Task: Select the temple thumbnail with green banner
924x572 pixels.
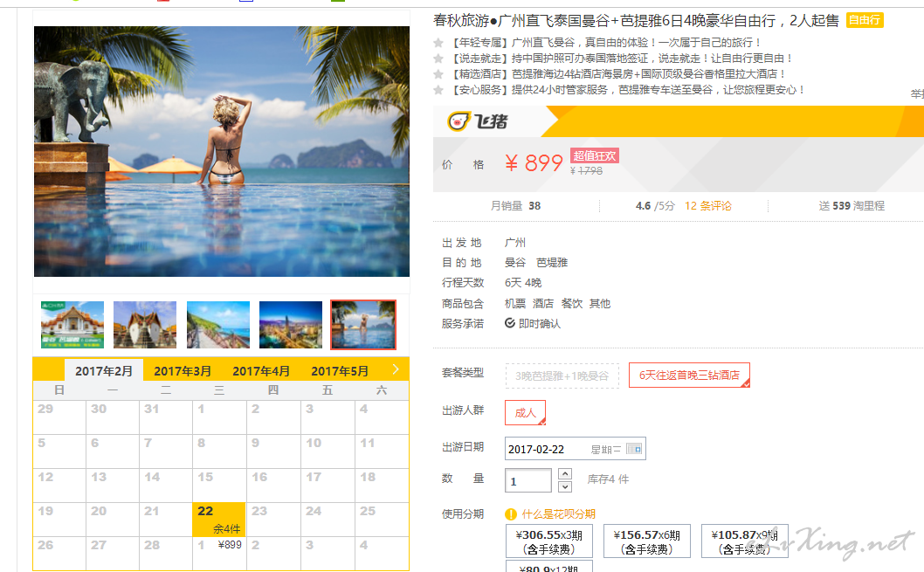Action: pyautogui.click(x=72, y=325)
